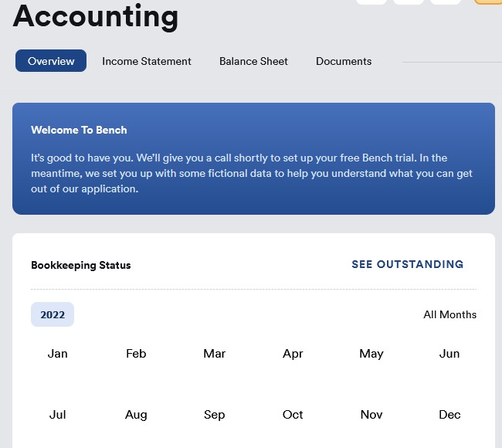Select the Aug month

pos(136,415)
